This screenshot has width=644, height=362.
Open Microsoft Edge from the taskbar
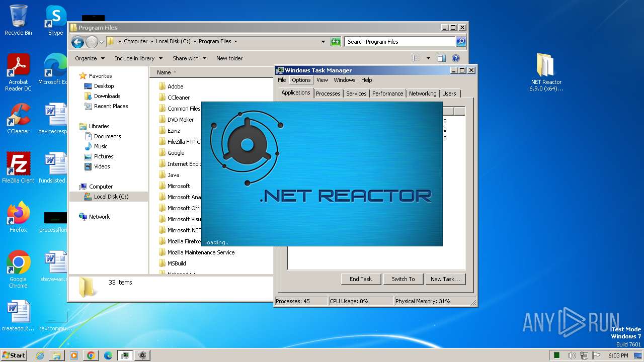[x=108, y=355]
